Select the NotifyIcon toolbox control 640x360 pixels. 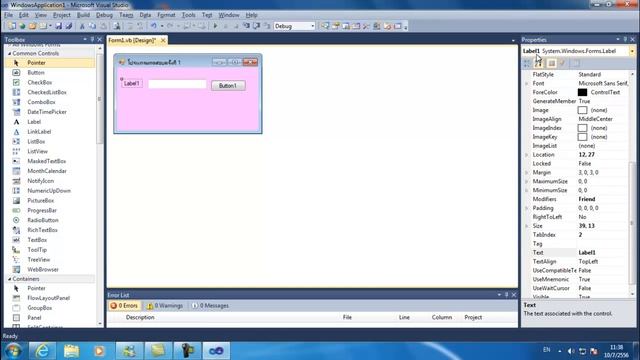point(40,181)
